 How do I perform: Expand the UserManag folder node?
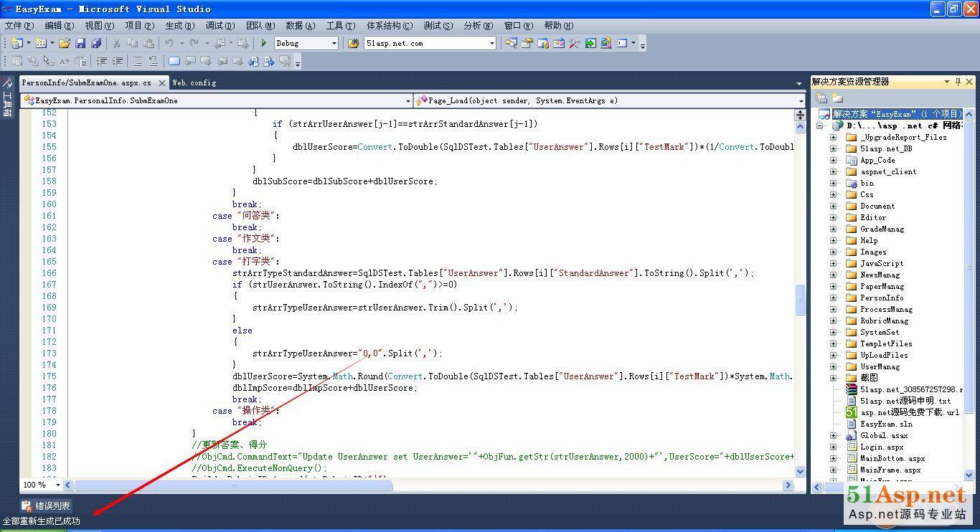click(834, 366)
